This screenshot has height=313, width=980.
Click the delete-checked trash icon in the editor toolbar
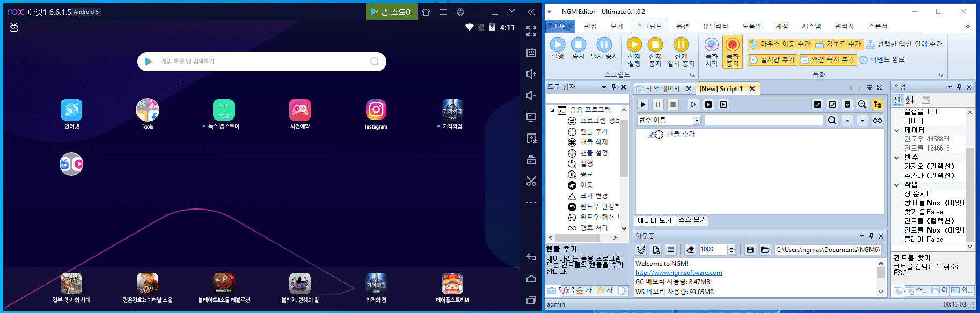847,105
